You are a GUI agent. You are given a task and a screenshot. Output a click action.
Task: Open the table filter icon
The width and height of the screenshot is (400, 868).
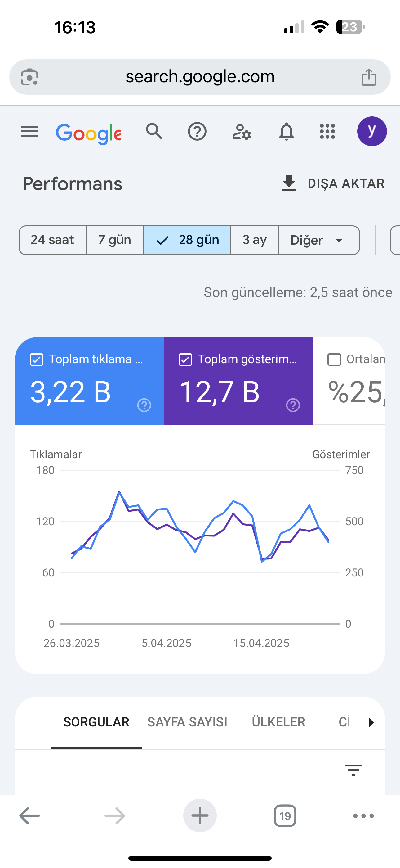[353, 770]
